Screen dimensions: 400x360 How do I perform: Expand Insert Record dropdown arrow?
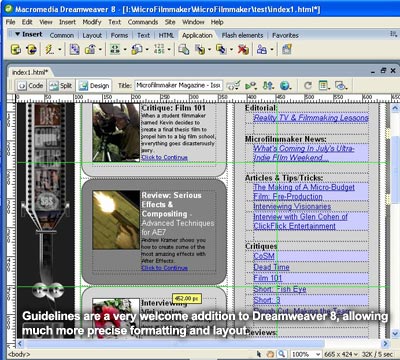click(x=210, y=50)
